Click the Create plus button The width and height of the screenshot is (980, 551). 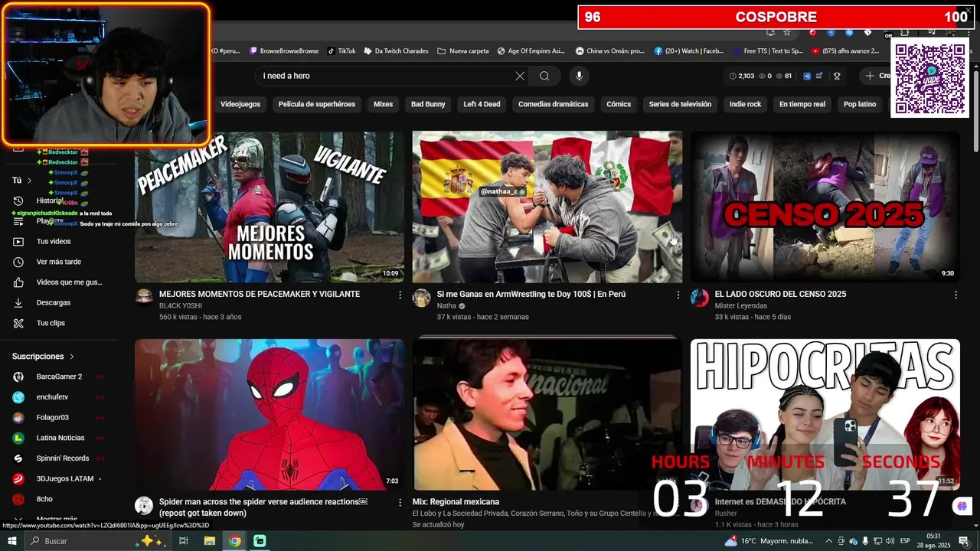[878, 76]
